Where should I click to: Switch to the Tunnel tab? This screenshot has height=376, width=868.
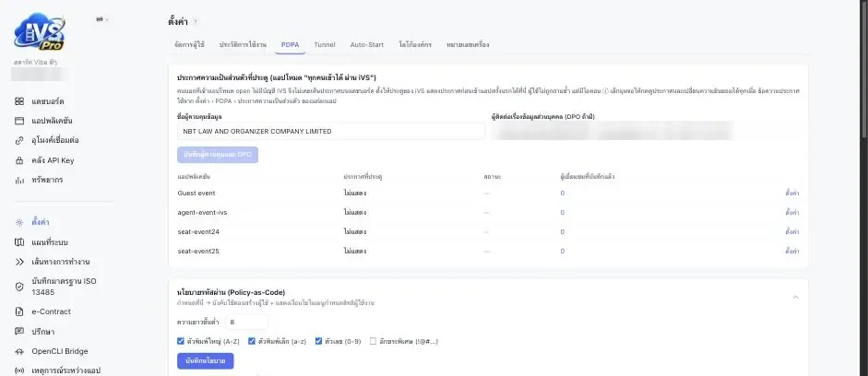[x=325, y=44]
